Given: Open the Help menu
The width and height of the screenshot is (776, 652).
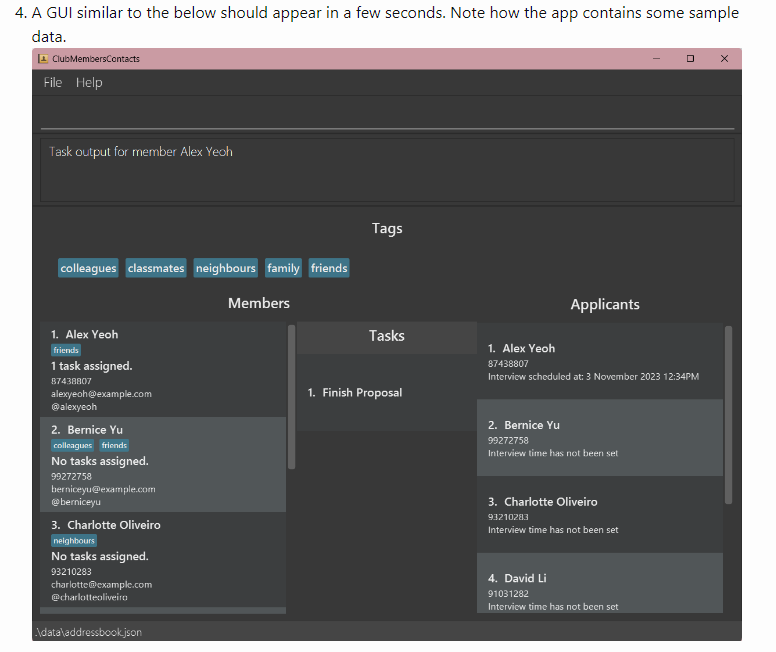Looking at the screenshot, I should [89, 83].
